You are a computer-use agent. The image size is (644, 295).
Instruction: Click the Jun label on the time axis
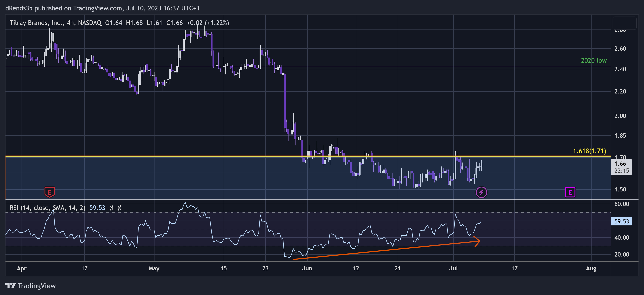pos(307,268)
